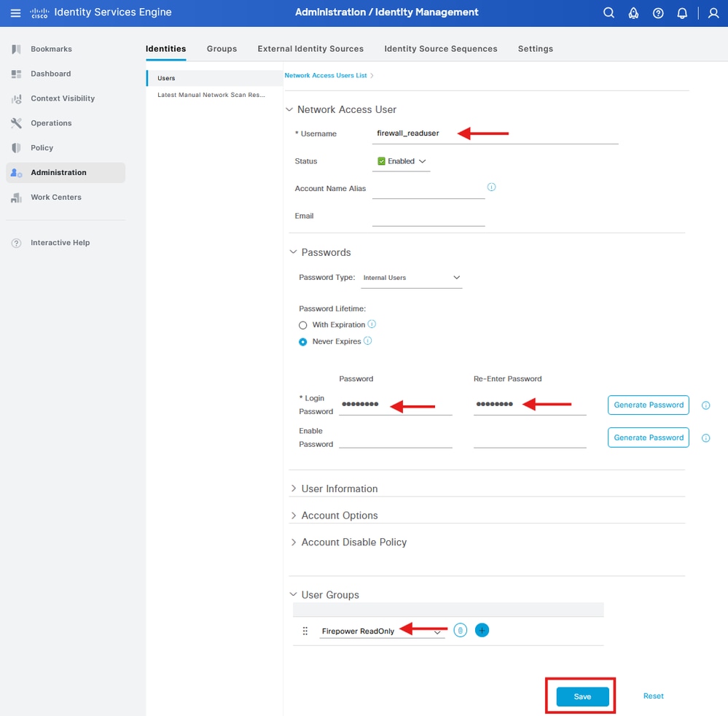Click the info icon next to Never Expires
Image resolution: width=728 pixels, height=716 pixels.
368,341
